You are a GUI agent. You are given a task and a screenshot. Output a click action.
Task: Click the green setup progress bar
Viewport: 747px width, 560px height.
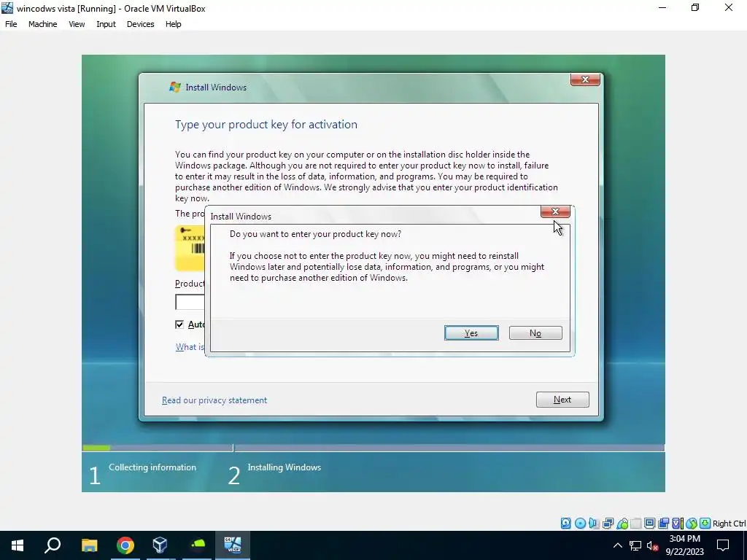click(x=97, y=448)
